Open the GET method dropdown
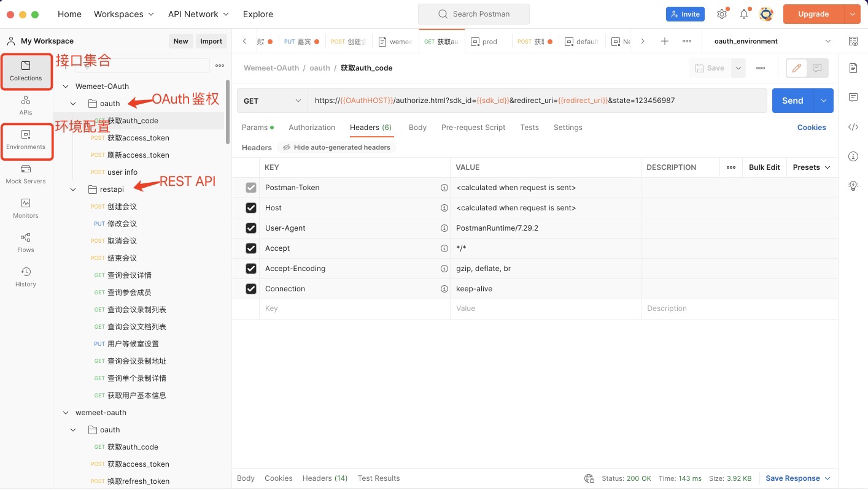 pyautogui.click(x=273, y=101)
